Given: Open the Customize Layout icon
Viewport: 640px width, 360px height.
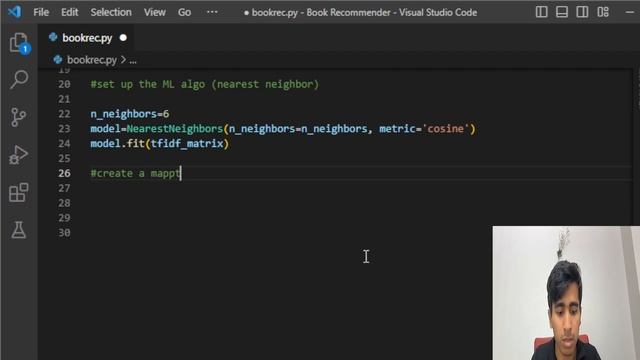Looking at the screenshot, I should (603, 12).
